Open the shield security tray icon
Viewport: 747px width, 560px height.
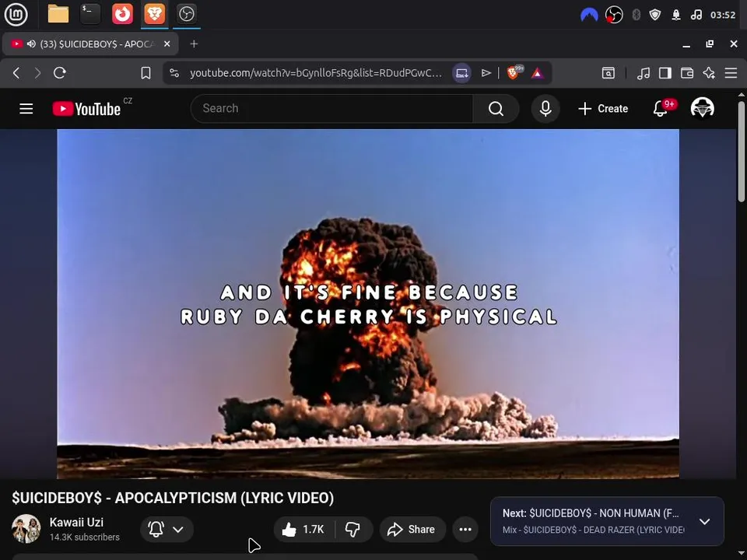pos(655,15)
